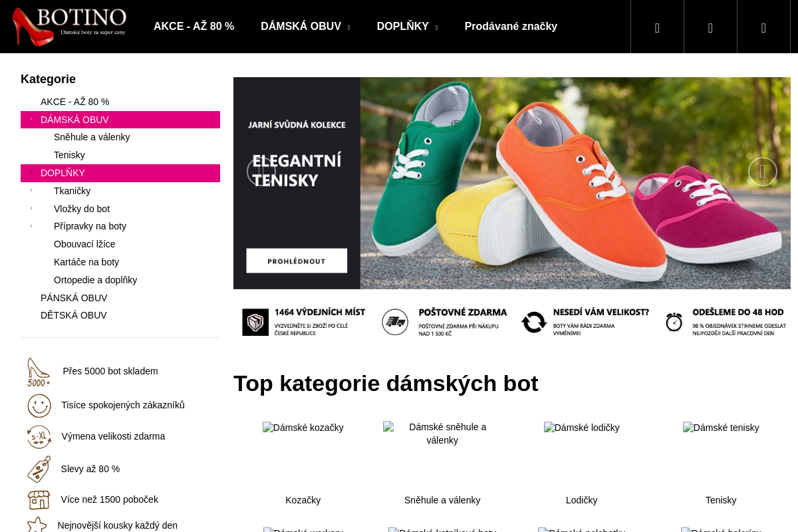Click the delivery truck free shipping icon

coord(395,322)
